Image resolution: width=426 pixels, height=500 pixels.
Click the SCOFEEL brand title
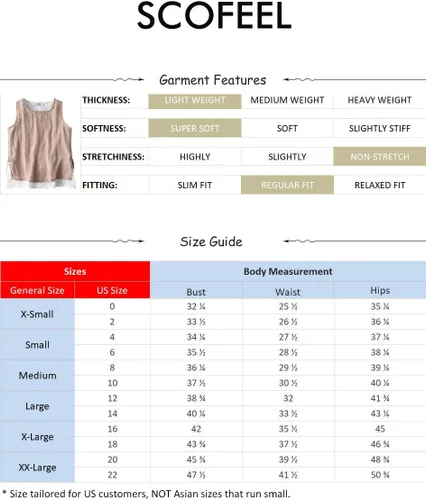click(x=214, y=16)
